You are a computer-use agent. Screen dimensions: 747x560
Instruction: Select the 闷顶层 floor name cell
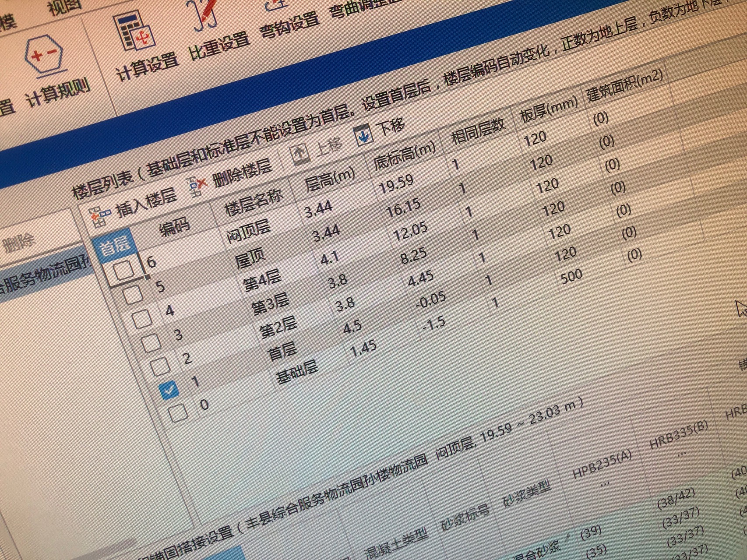click(249, 232)
